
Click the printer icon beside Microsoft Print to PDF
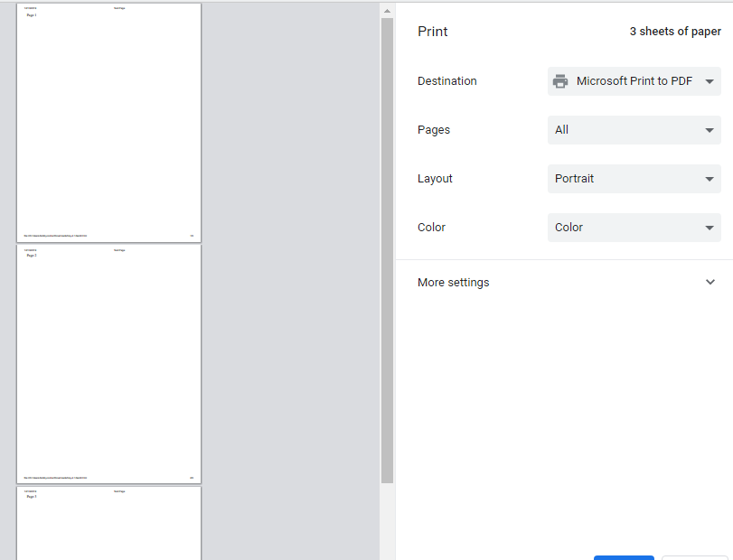[x=561, y=81]
